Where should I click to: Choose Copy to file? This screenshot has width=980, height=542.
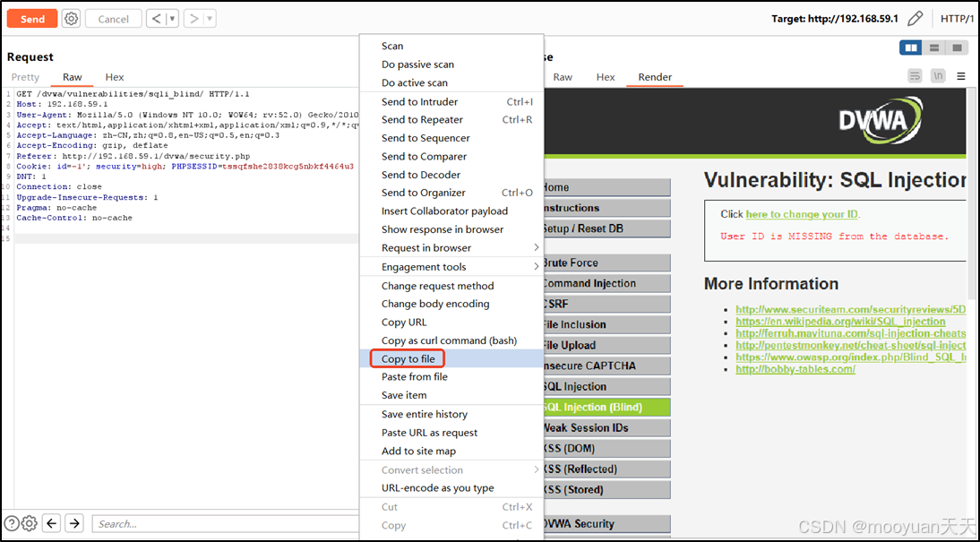coord(451,359)
